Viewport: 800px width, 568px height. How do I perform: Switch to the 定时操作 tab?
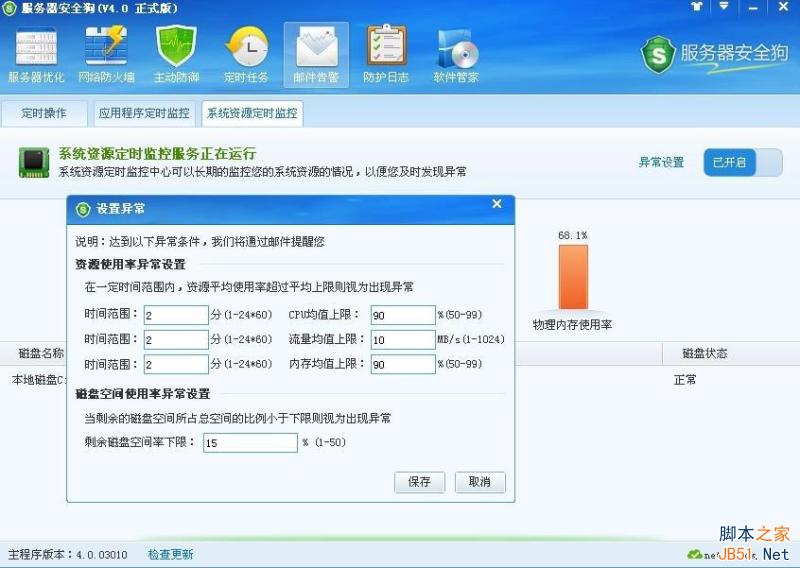click(44, 113)
